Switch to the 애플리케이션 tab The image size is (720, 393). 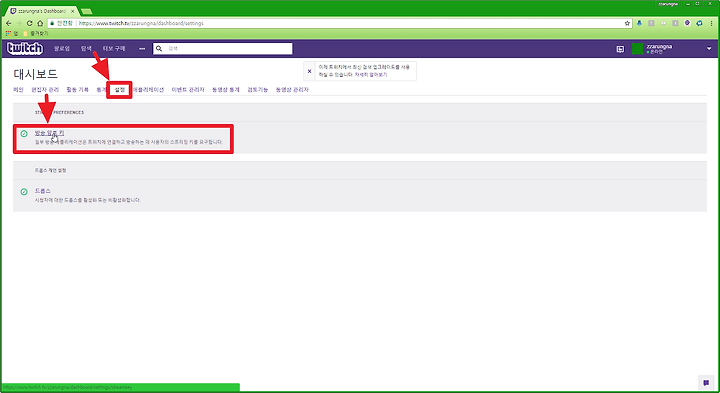[x=148, y=90]
